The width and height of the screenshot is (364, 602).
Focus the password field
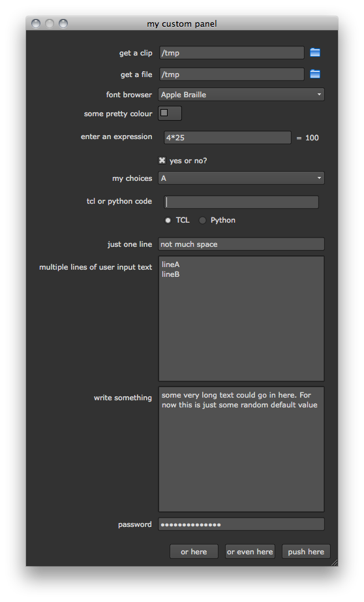point(241,524)
